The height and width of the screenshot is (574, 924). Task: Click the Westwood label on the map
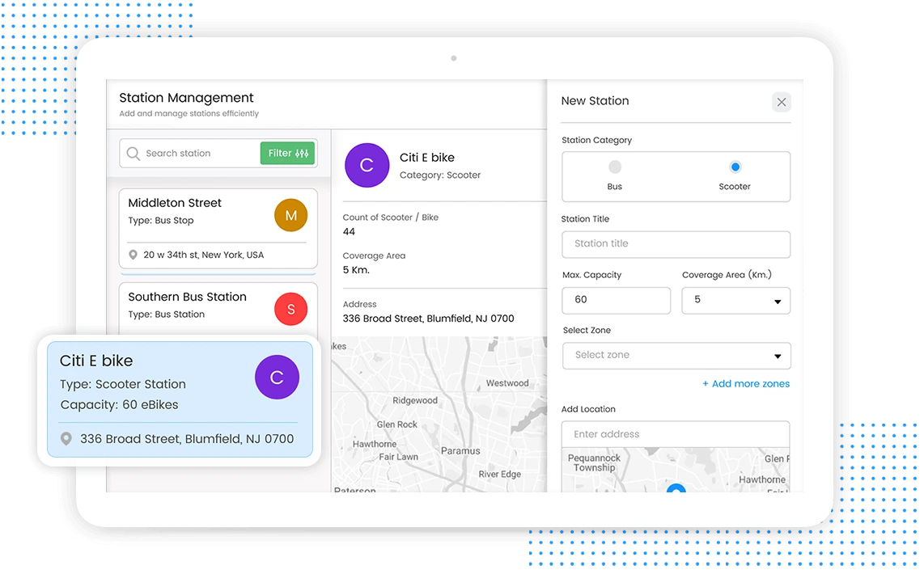coord(507,383)
